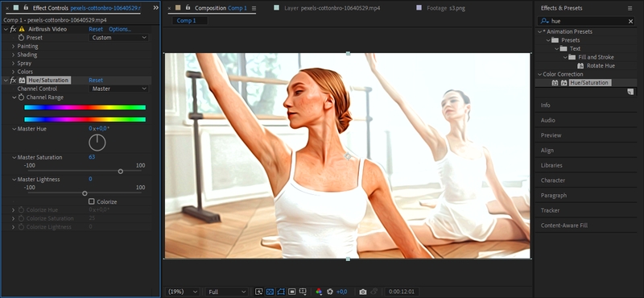Toggle the AirBrush Video fx switch
The height and width of the screenshot is (298, 644).
(13, 29)
